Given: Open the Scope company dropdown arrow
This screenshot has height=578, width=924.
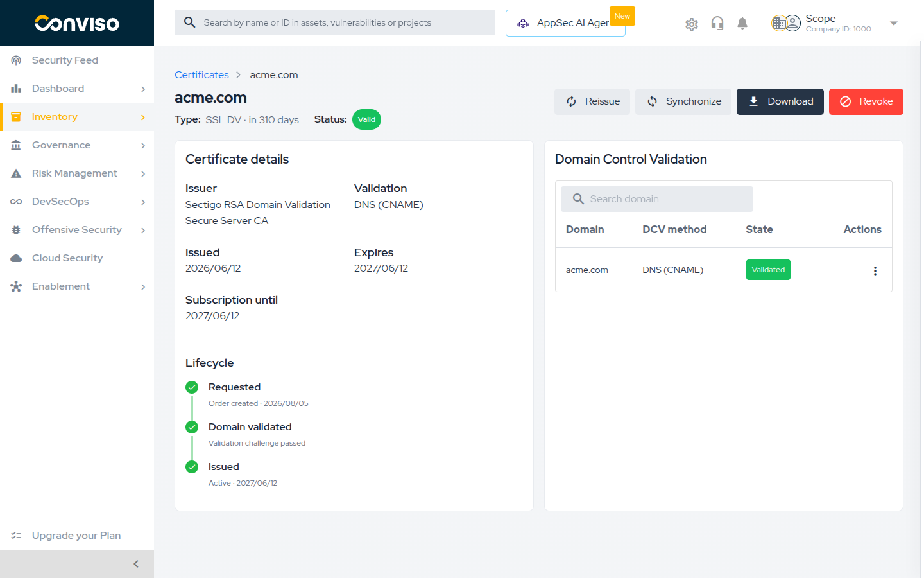Looking at the screenshot, I should tap(894, 24).
